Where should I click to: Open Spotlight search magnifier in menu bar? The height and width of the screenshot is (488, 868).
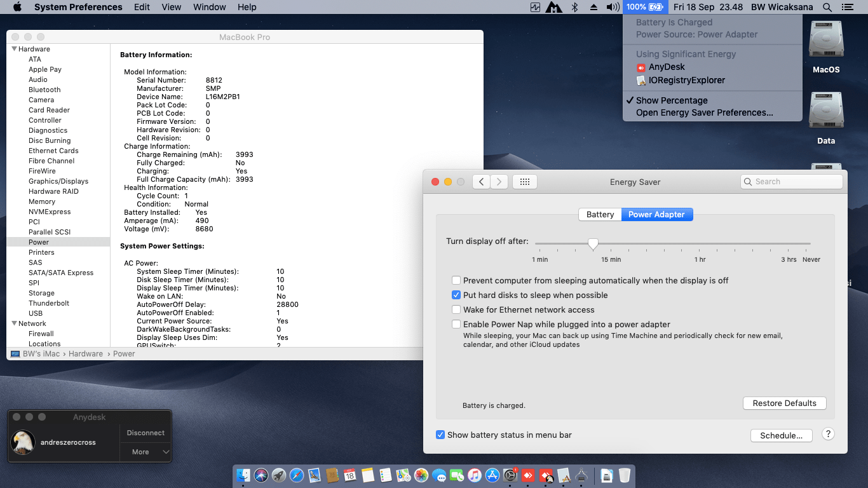point(827,7)
